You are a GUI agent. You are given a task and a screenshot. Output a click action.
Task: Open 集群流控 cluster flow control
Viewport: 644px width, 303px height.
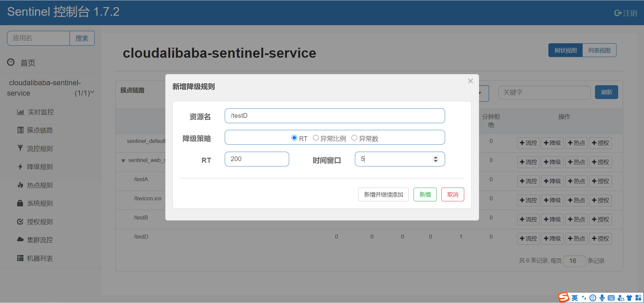[x=35, y=240]
